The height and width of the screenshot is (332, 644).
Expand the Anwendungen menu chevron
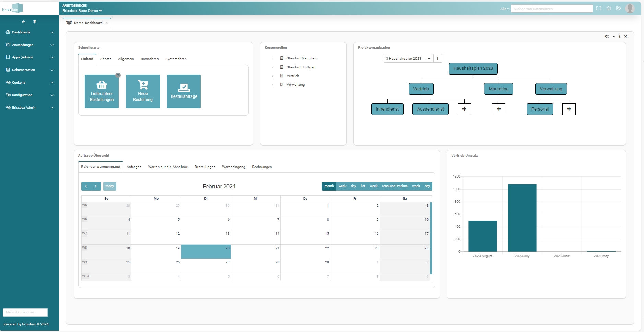tap(52, 45)
